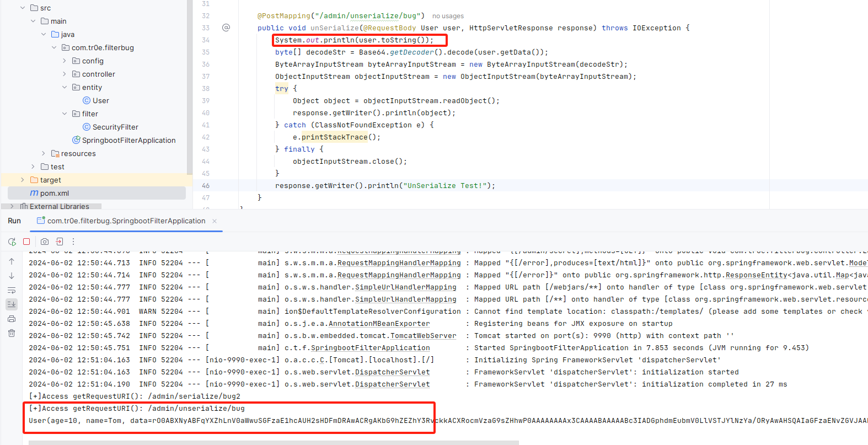This screenshot has height=445, width=868.
Task: Collapse the com.tr0e.filterbug package
Action: pyautogui.click(x=54, y=47)
